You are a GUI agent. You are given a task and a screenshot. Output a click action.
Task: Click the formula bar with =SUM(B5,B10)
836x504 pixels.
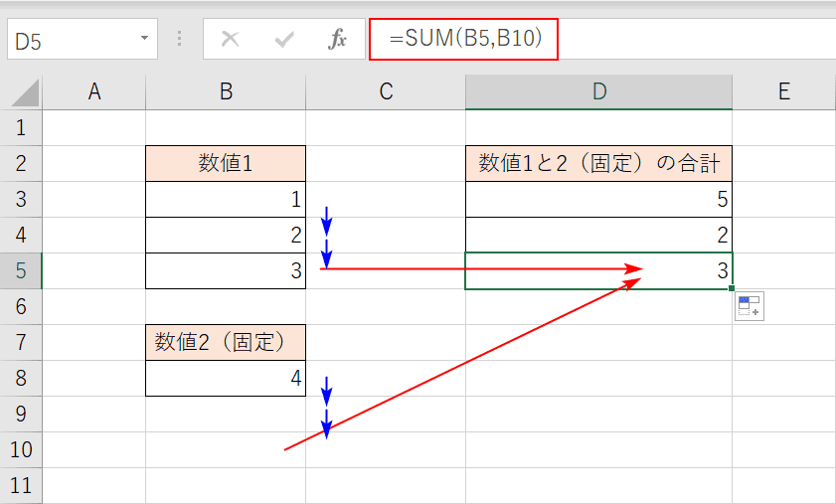602,39
